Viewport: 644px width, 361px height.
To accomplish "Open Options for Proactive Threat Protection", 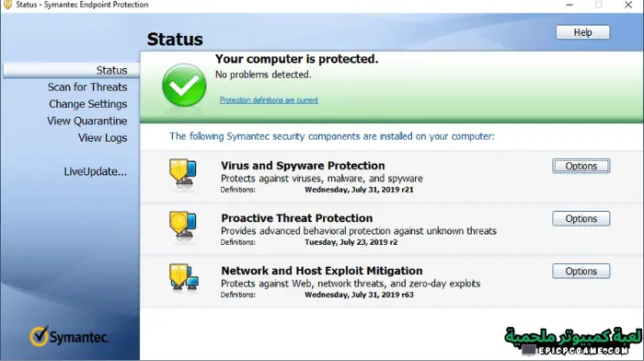I will 581,219.
